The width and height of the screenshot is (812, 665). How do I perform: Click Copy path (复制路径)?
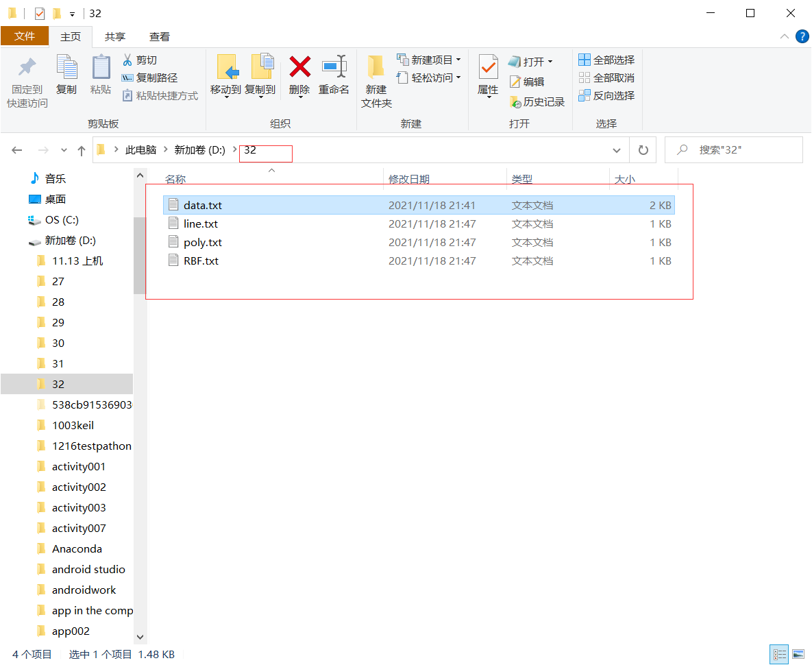[150, 77]
